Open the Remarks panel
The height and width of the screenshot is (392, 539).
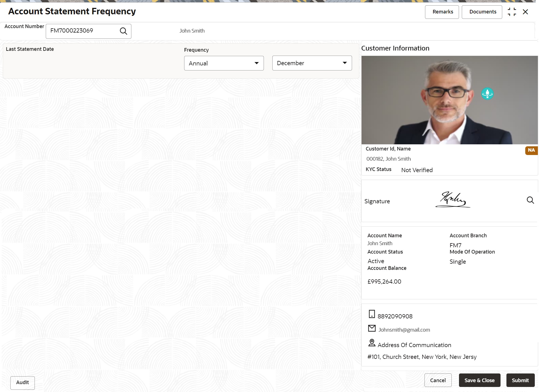pos(442,12)
